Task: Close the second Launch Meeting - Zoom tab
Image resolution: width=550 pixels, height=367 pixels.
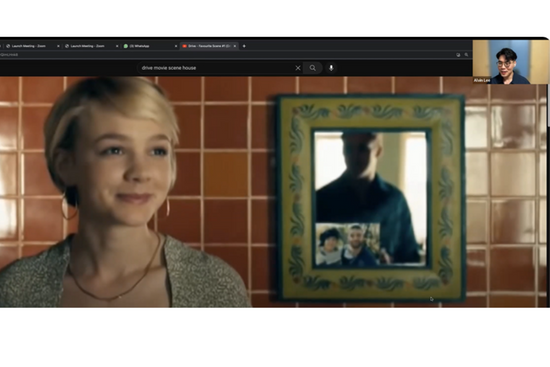Action: tap(117, 46)
